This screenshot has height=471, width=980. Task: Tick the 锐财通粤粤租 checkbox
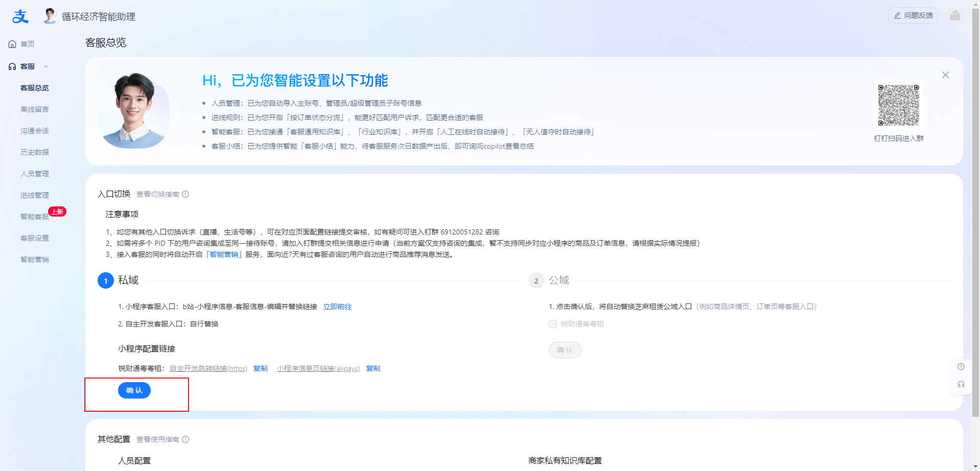click(552, 324)
